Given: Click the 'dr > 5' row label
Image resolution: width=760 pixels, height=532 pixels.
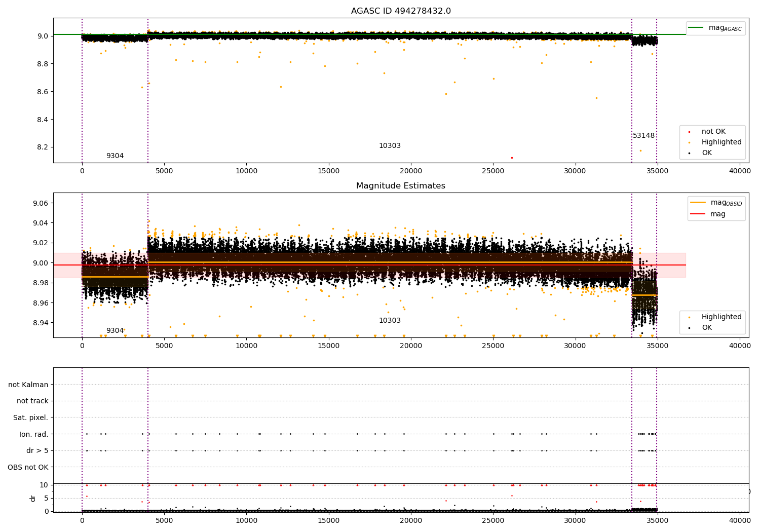Looking at the screenshot, I should (37, 451).
